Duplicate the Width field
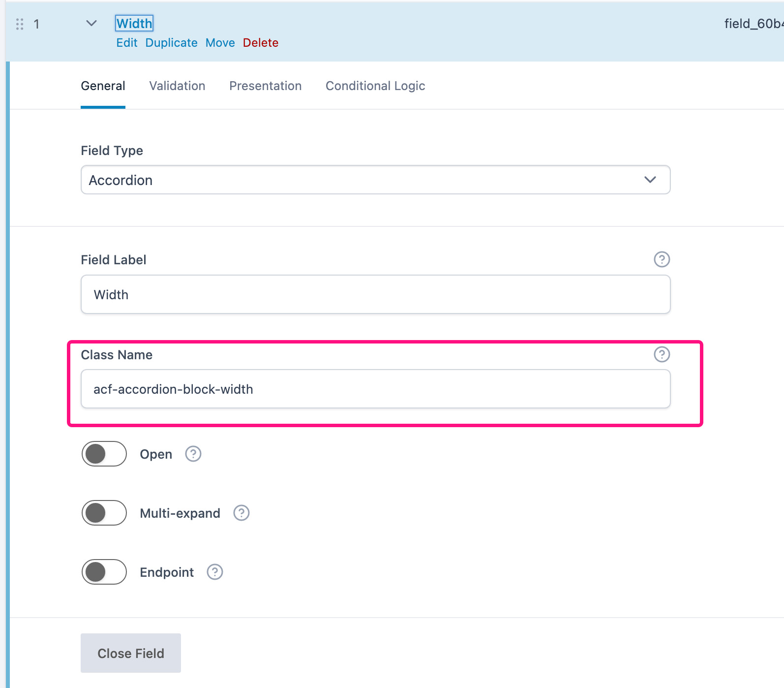This screenshot has height=688, width=784. (171, 43)
